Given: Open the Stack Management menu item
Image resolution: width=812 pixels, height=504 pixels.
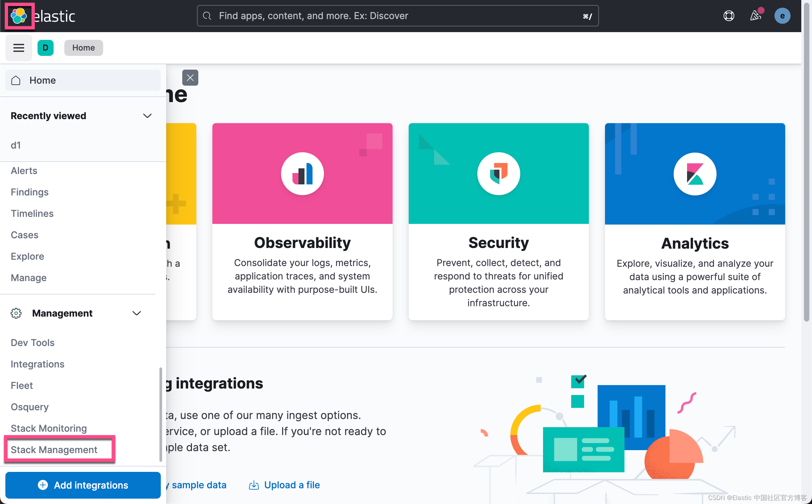Looking at the screenshot, I should (54, 449).
